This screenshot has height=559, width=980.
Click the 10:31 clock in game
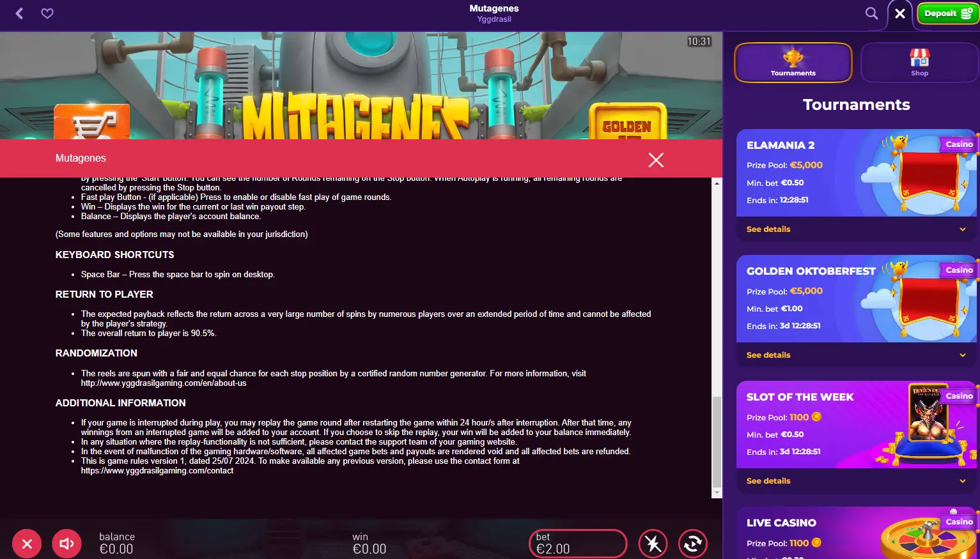(699, 42)
